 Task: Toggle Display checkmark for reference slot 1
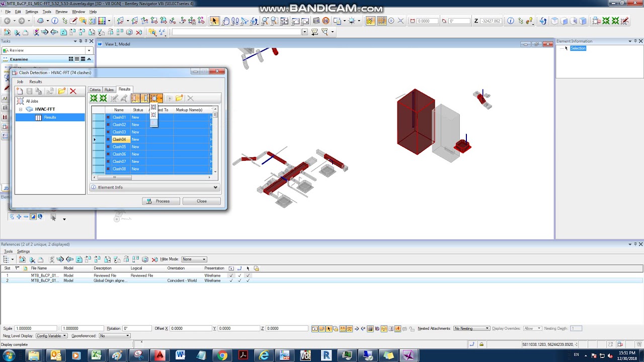231,276
